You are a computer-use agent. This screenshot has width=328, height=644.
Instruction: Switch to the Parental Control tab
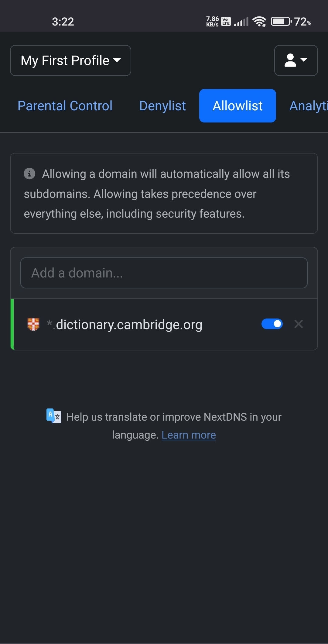pyautogui.click(x=65, y=106)
